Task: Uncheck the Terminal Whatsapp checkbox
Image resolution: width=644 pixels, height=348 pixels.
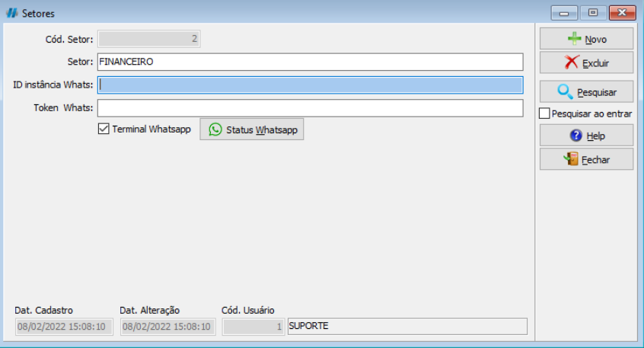Action: (104, 129)
